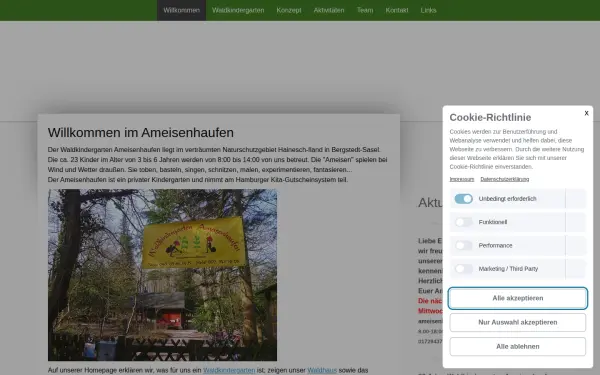Open the Aktivitäten menu item

coord(329,10)
